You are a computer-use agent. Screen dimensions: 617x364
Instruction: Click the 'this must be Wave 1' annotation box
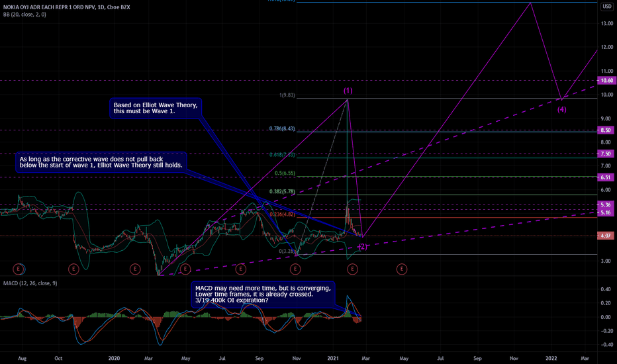pyautogui.click(x=156, y=109)
